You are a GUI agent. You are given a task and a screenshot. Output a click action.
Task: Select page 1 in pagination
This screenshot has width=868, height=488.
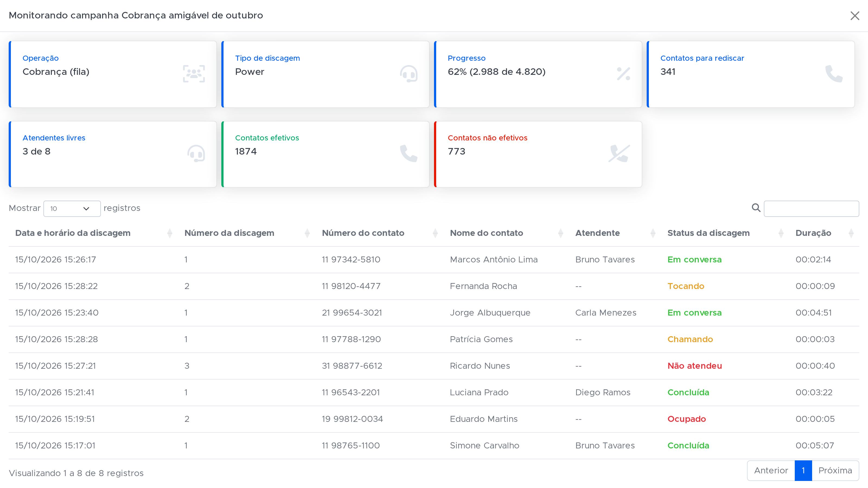click(x=803, y=470)
